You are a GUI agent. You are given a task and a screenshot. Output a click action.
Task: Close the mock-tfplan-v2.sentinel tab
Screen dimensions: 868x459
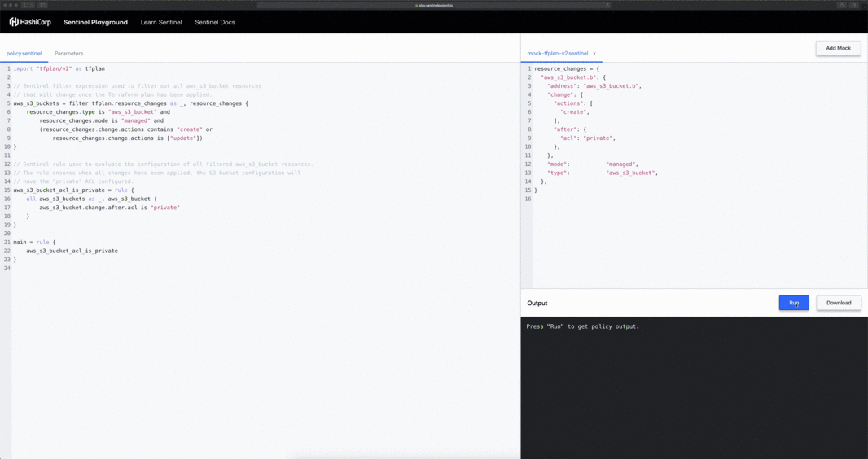594,54
